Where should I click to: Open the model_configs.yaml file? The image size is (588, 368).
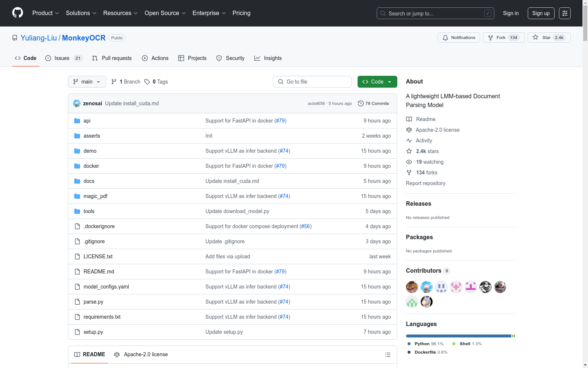coord(106,287)
